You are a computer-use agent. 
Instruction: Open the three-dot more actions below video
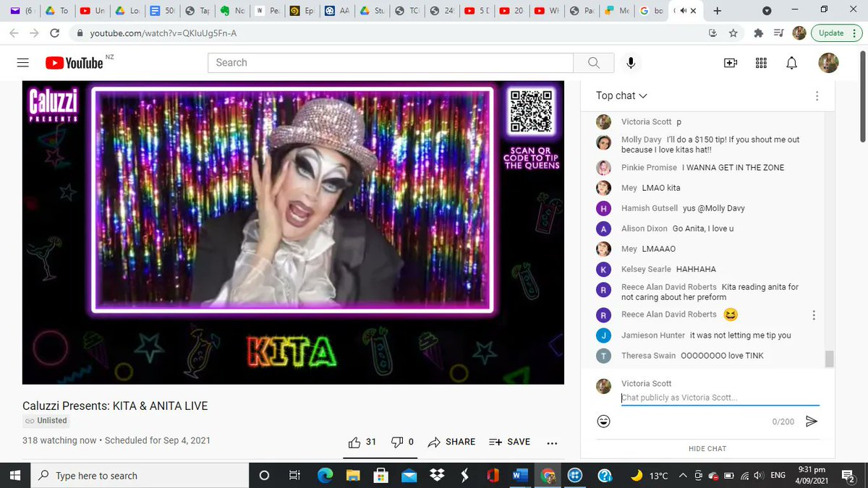click(552, 442)
